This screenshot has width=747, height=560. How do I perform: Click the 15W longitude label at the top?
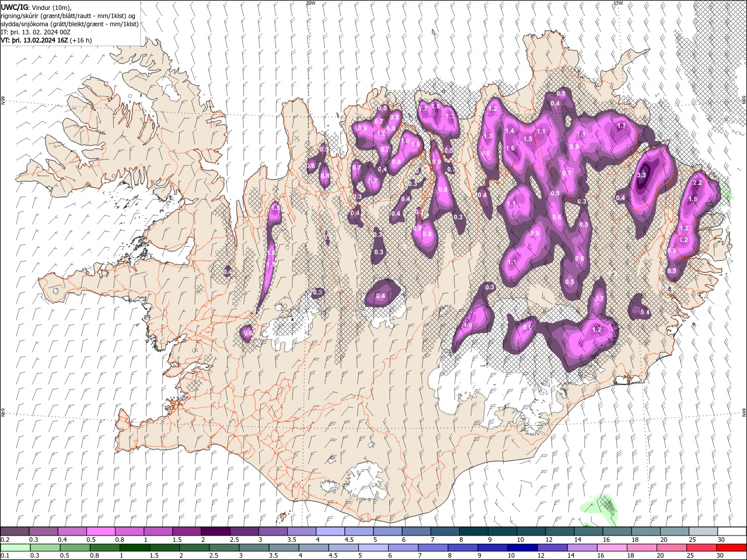click(618, 3)
